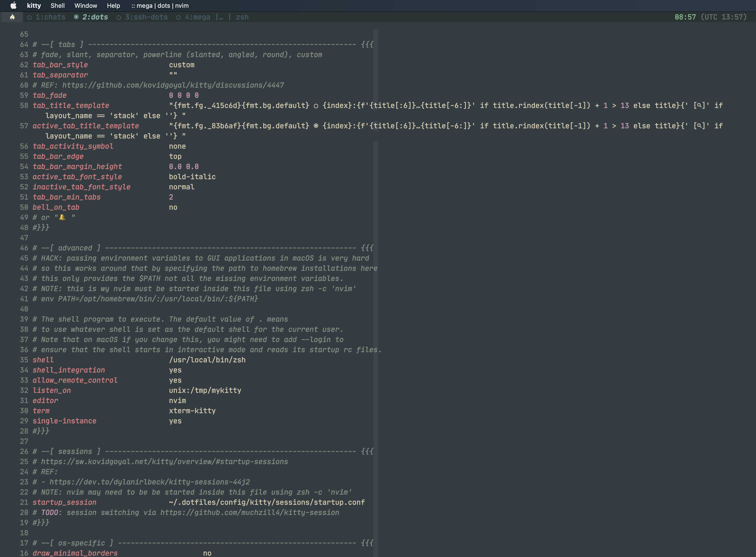Collapse the tabs section fold marker
756x557 pixels.
[367, 44]
